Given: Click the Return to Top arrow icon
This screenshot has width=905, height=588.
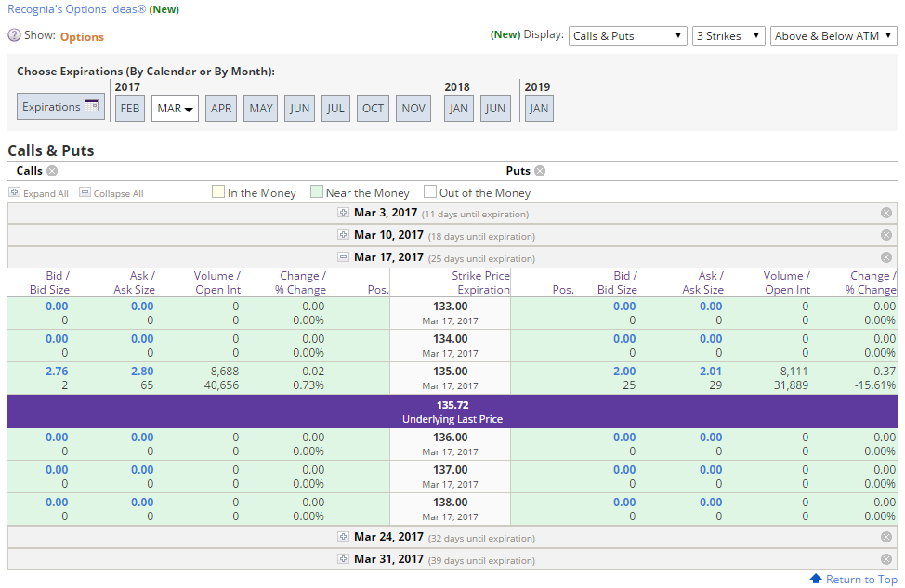Looking at the screenshot, I should (816, 578).
